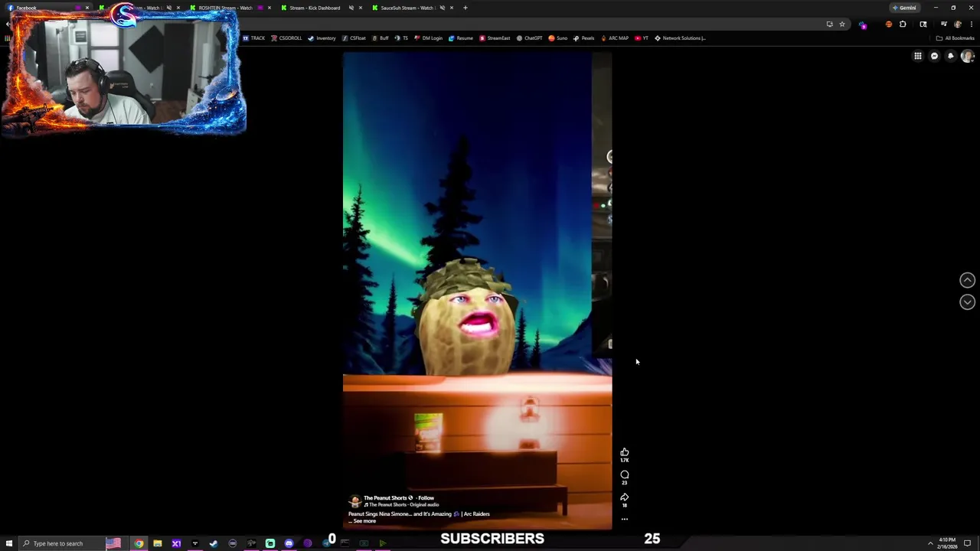The width and height of the screenshot is (980, 551).
Task: Open the Chrome extensions puzzle icon
Action: click(x=903, y=24)
